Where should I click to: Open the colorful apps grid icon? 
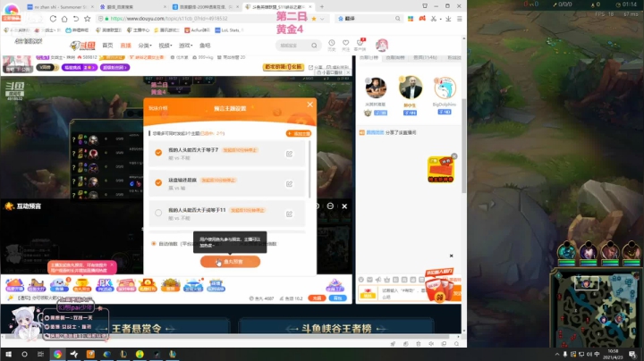411,19
